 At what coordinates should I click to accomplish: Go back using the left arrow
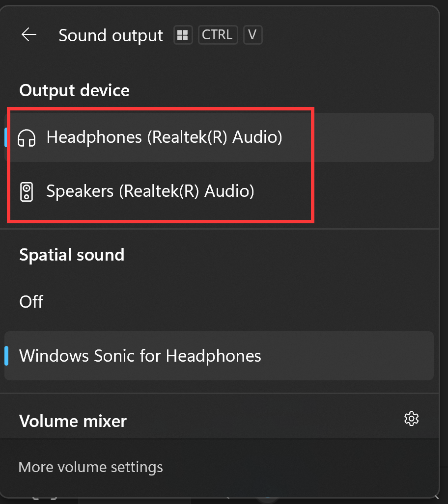[x=28, y=35]
